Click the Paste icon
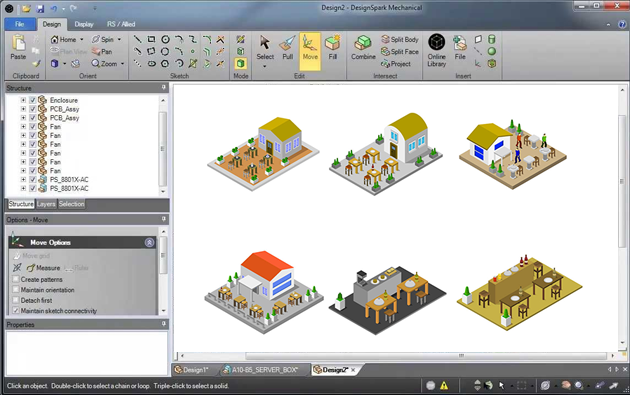 tap(18, 48)
